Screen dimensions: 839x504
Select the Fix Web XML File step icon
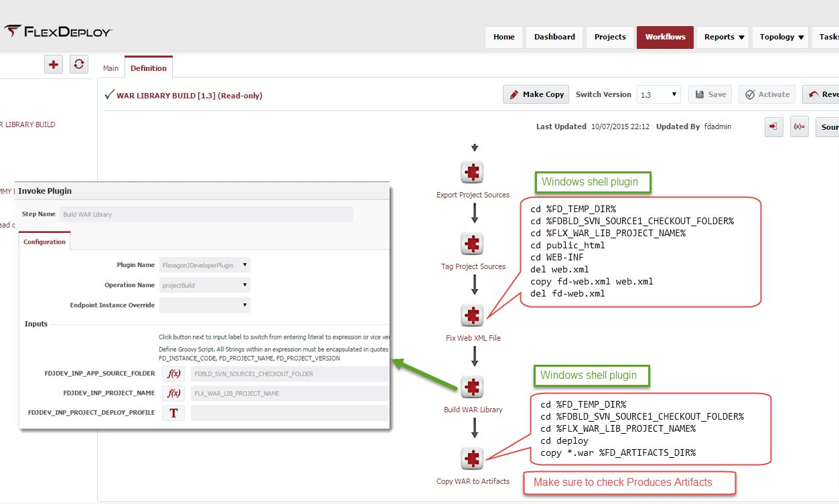click(473, 315)
